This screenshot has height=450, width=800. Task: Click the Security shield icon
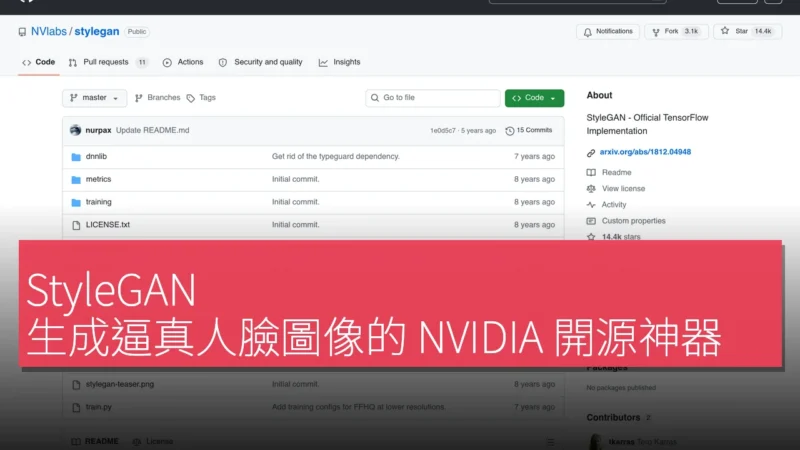pos(223,63)
